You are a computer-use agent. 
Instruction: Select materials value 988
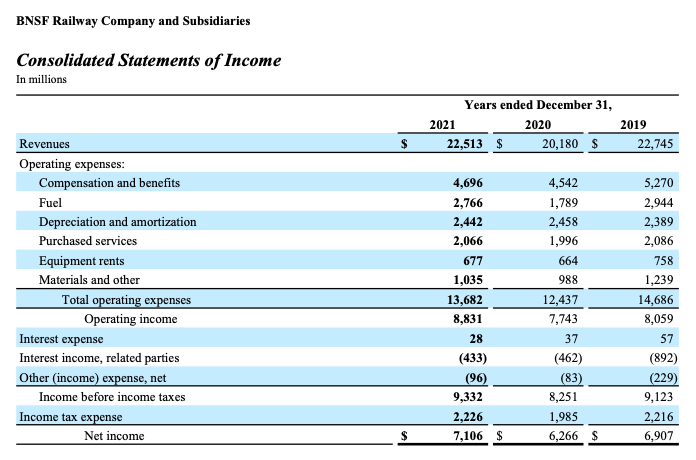[568, 280]
